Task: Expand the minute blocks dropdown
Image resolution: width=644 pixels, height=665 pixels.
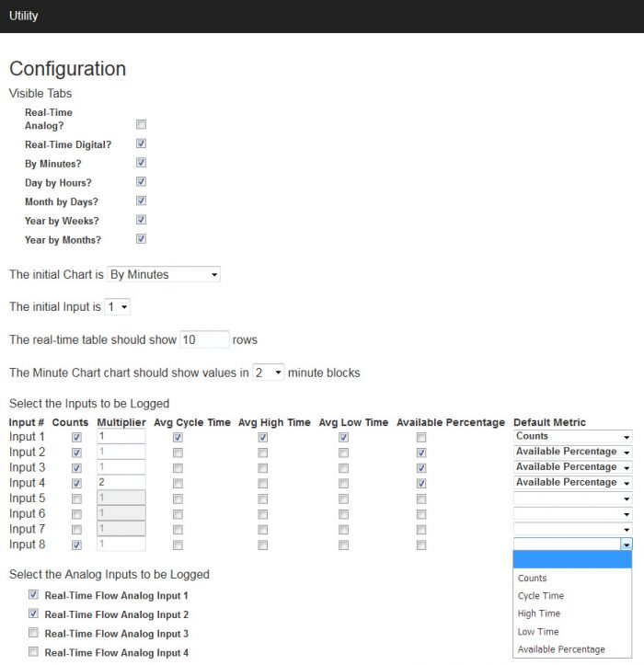Action: (x=268, y=373)
